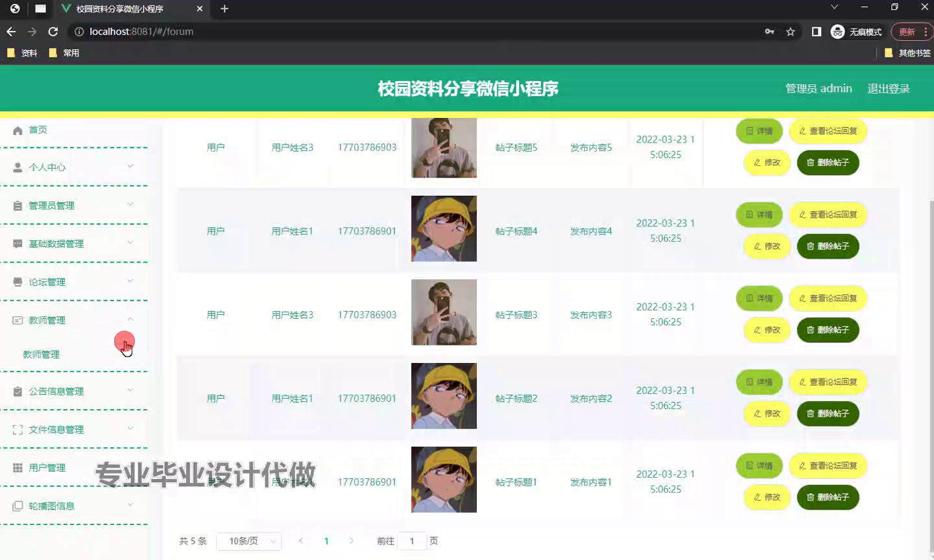Screen dimensions: 934x560
Task: Click the icon beside 公告信息管理
Action: pos(18,391)
